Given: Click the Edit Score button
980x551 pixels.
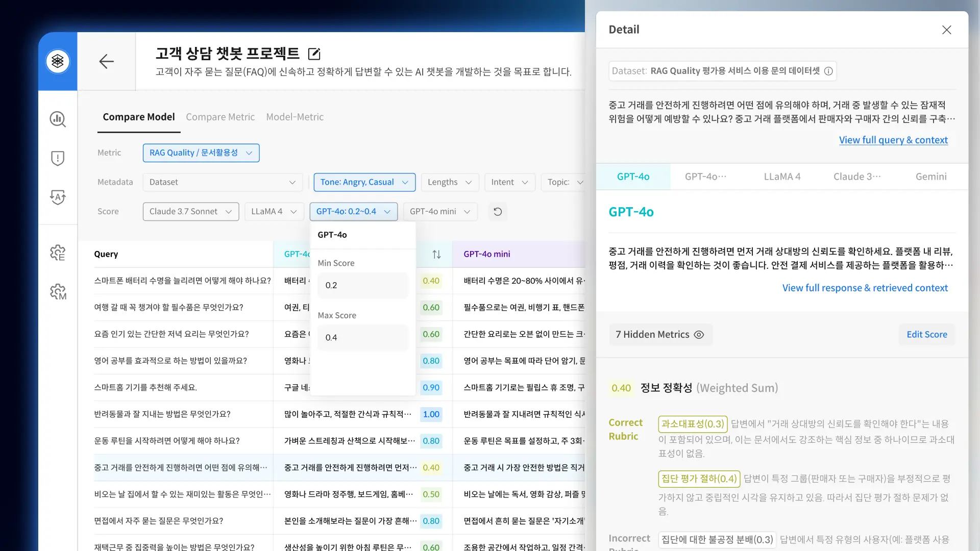Looking at the screenshot, I should (x=926, y=335).
